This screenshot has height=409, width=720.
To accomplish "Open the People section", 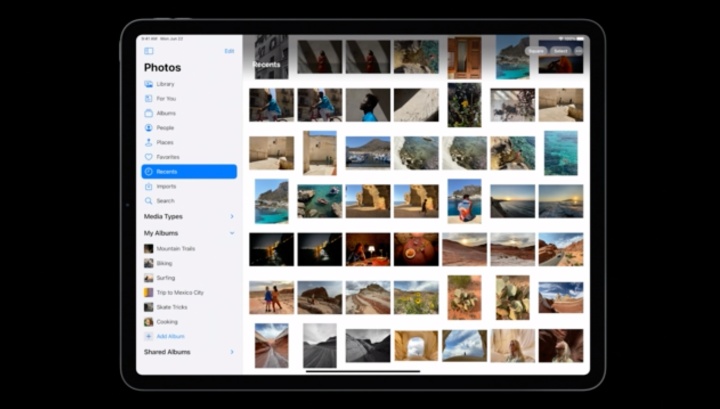I will pos(164,128).
